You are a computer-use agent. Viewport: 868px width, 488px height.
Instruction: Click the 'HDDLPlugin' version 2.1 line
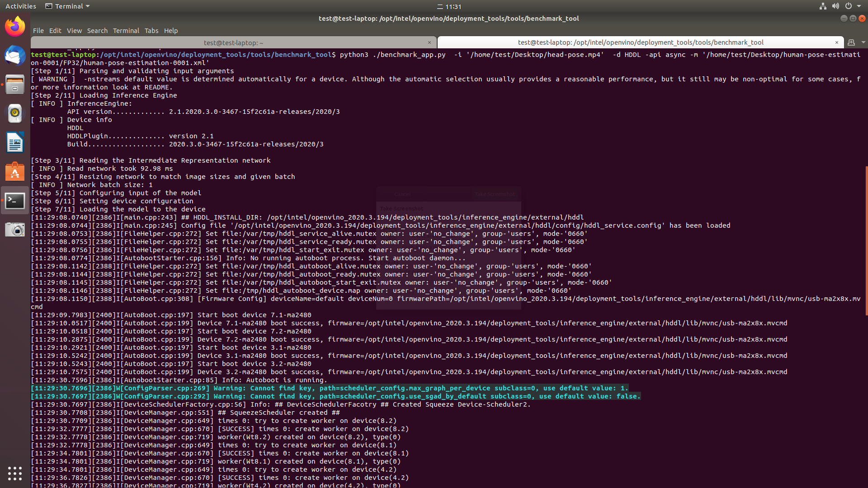[140, 136]
